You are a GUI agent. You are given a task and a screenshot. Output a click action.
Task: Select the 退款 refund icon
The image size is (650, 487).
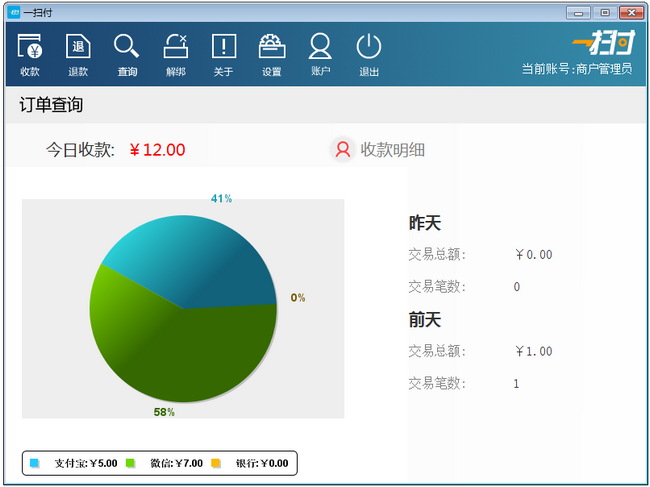(78, 46)
